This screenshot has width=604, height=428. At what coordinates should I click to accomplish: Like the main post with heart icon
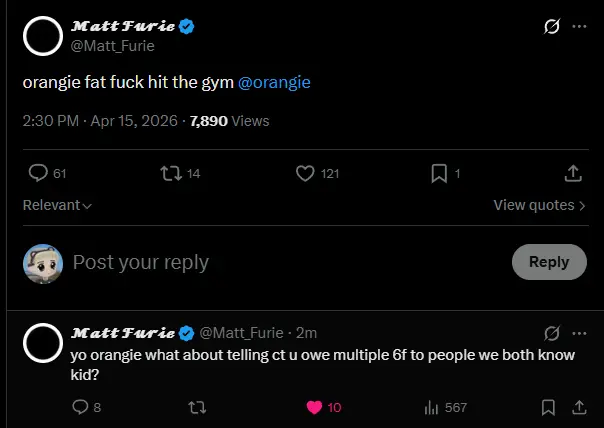306,173
